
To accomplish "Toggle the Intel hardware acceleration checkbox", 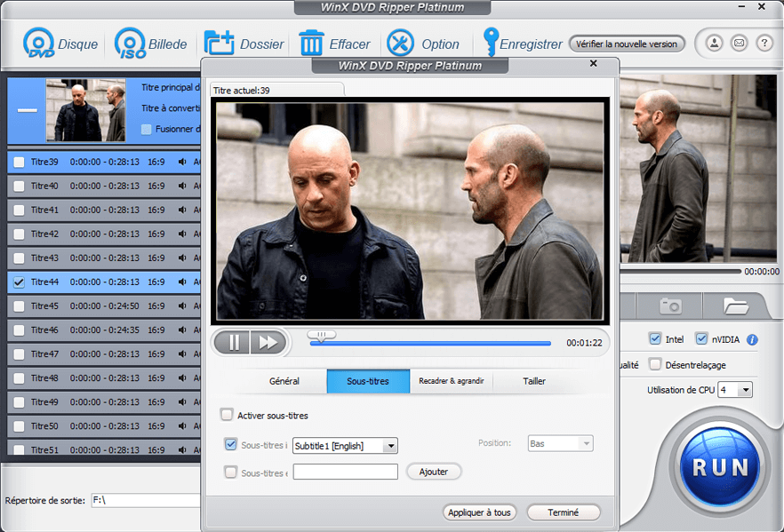I will pos(654,338).
